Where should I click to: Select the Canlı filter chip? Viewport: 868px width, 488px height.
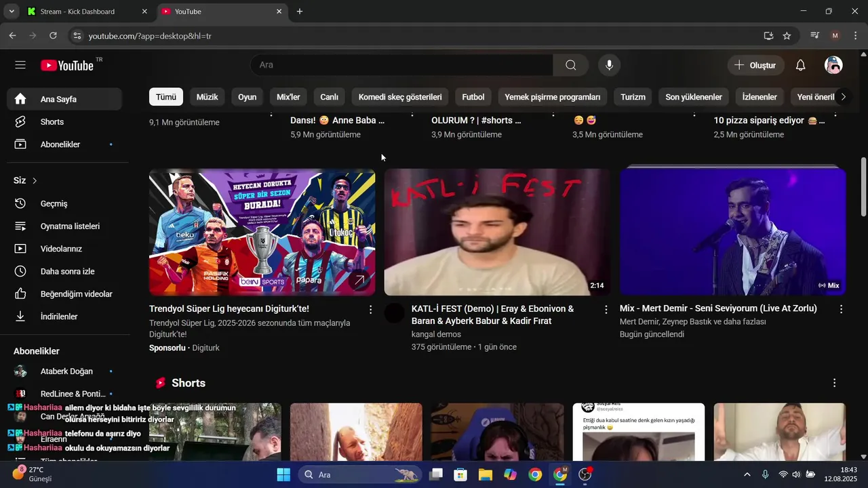point(329,97)
